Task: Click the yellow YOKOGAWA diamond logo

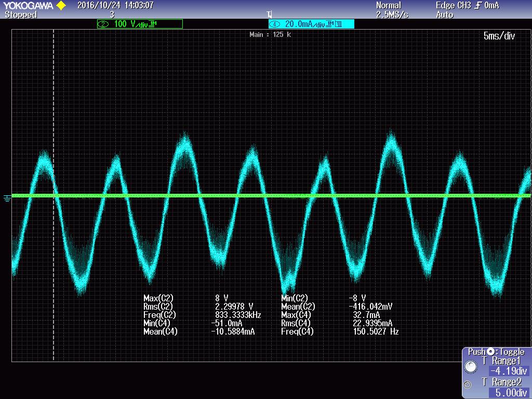Action: tap(61, 5)
